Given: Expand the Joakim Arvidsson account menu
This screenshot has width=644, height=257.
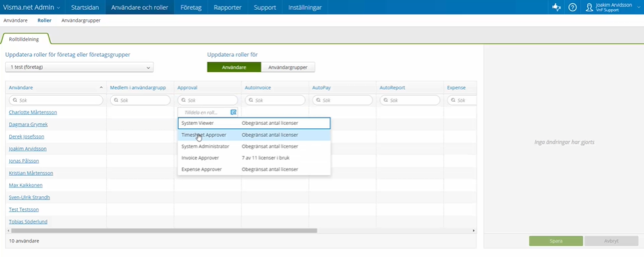Looking at the screenshot, I should pyautogui.click(x=613, y=7).
